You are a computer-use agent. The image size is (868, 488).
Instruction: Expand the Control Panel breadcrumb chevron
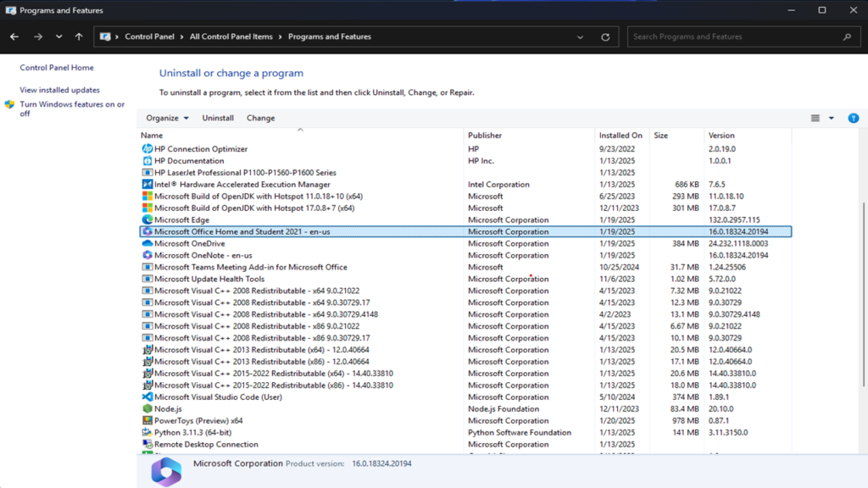(182, 36)
